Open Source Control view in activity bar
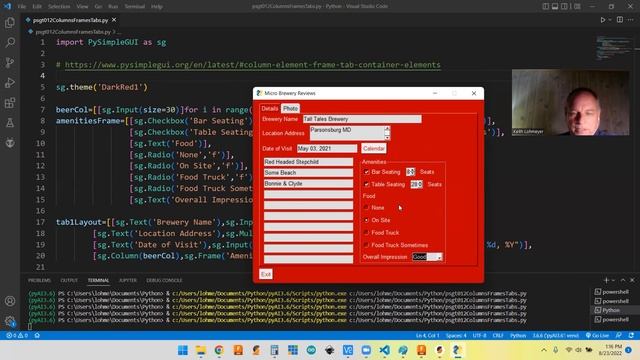The height and width of the screenshot is (360, 640). pos(10,62)
